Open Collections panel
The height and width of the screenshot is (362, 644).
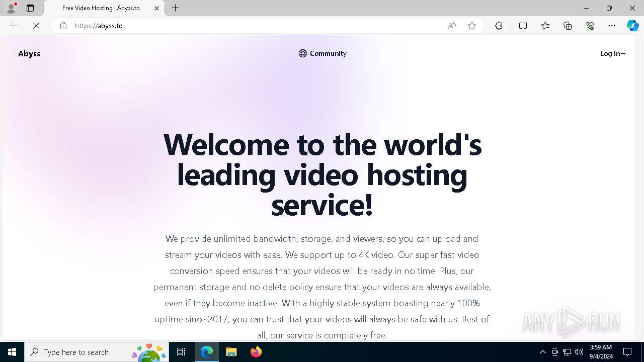click(568, 26)
